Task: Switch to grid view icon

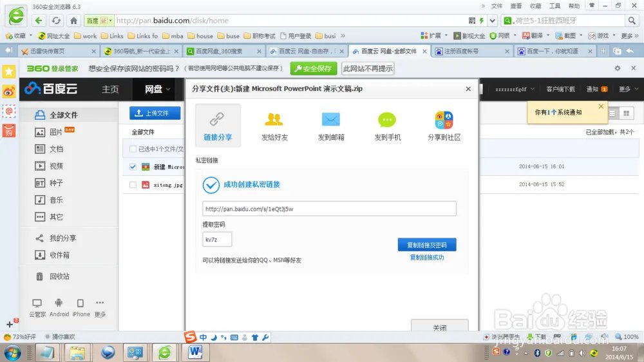Action: tap(627, 113)
